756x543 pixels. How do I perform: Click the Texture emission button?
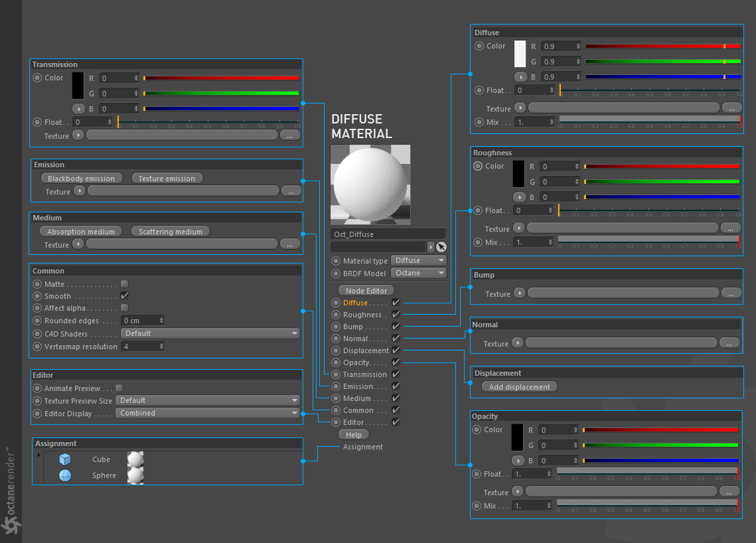pyautogui.click(x=167, y=179)
